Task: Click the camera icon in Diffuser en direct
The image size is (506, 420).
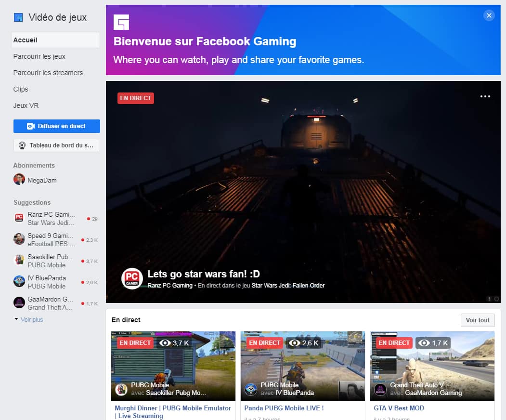Action: pyautogui.click(x=31, y=126)
